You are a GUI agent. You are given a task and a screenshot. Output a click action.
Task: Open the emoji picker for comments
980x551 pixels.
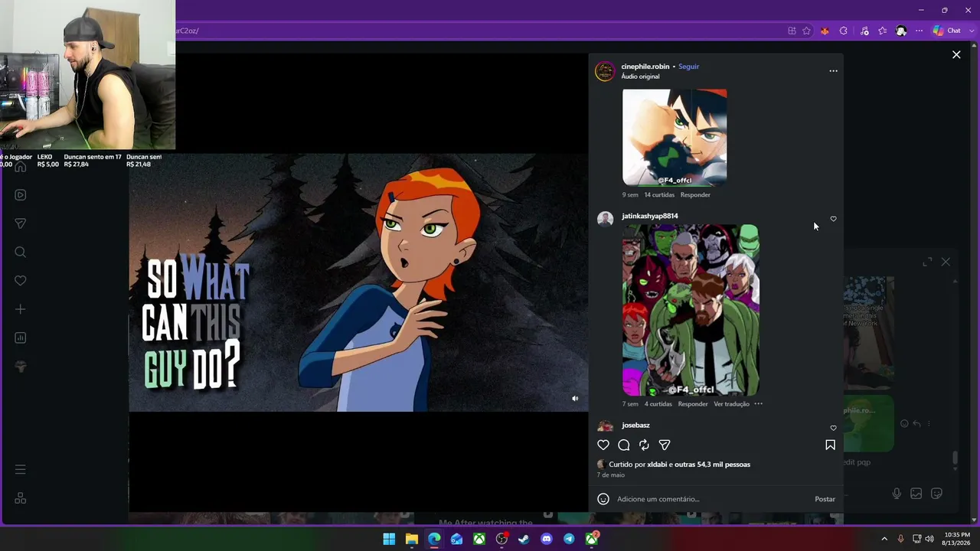[x=603, y=499]
